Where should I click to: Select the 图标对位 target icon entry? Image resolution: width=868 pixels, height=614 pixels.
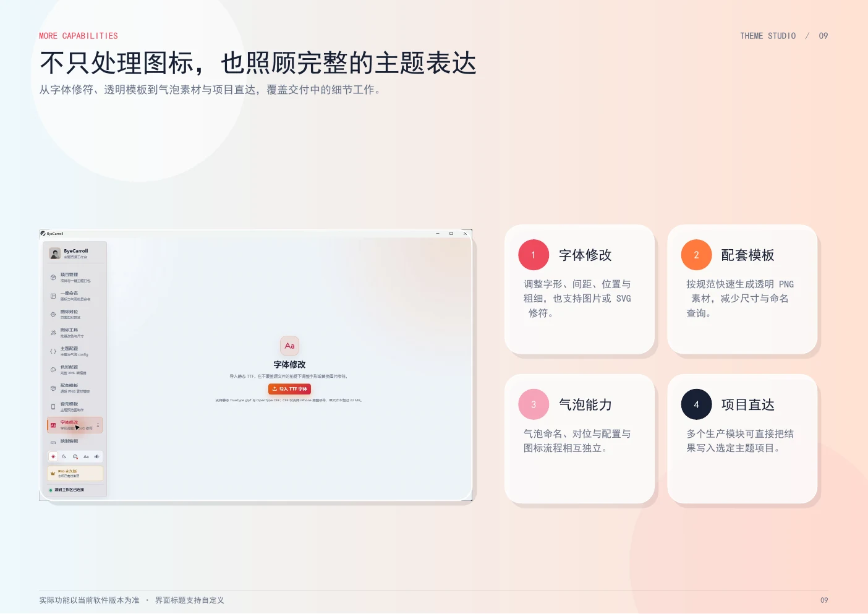(74, 315)
